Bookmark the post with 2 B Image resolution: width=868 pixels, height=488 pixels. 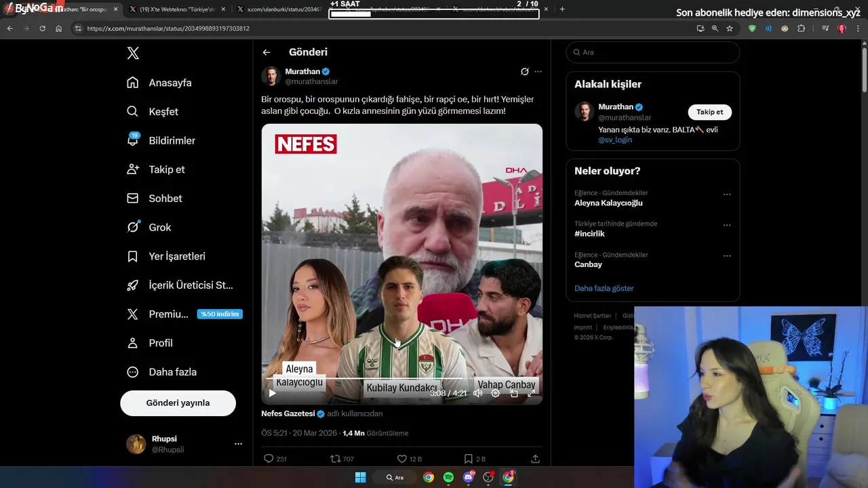pos(475,459)
